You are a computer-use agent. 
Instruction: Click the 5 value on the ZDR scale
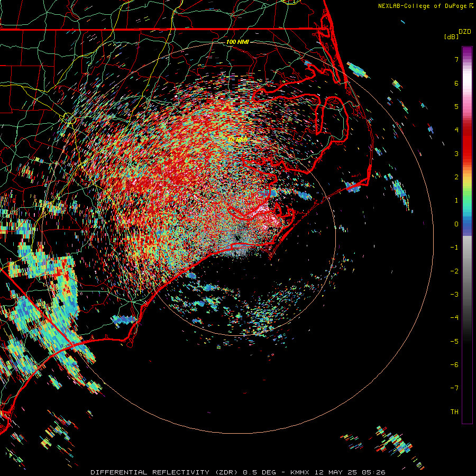coord(456,106)
